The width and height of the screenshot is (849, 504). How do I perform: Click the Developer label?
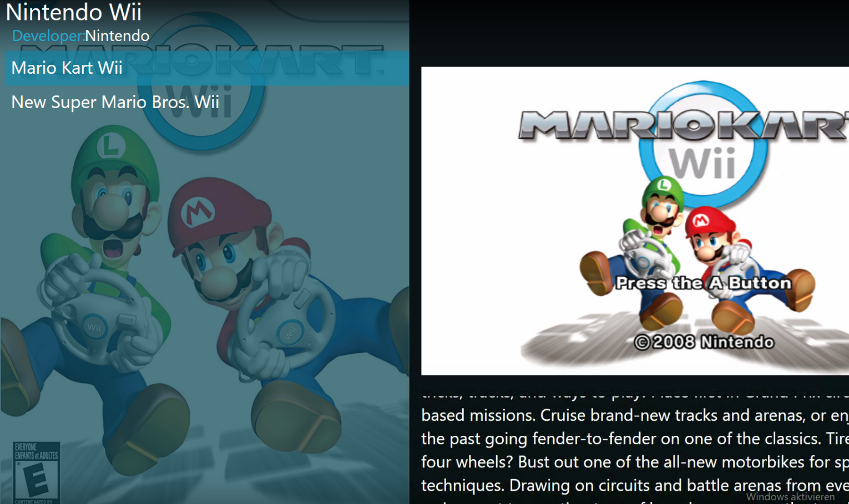48,36
